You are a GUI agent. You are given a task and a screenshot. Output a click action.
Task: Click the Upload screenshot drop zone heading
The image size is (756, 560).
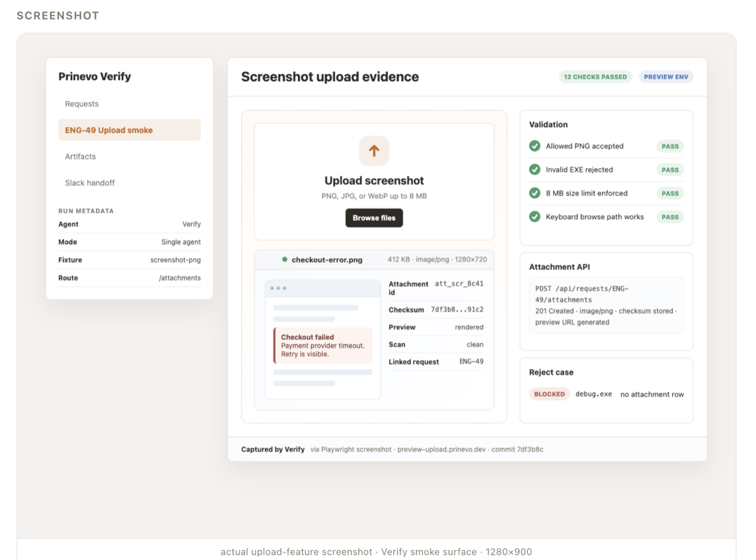coord(374,181)
